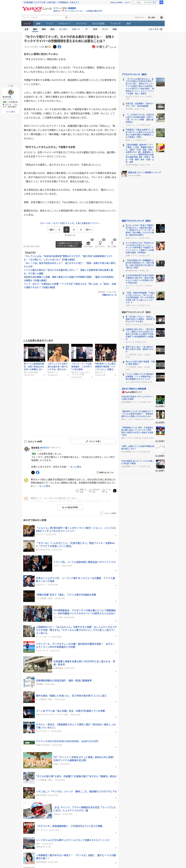Switch to the スポーツ category tab

click(76, 29)
